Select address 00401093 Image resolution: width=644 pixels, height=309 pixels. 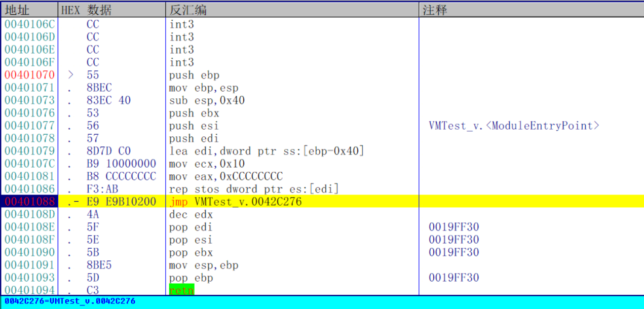click(x=30, y=278)
